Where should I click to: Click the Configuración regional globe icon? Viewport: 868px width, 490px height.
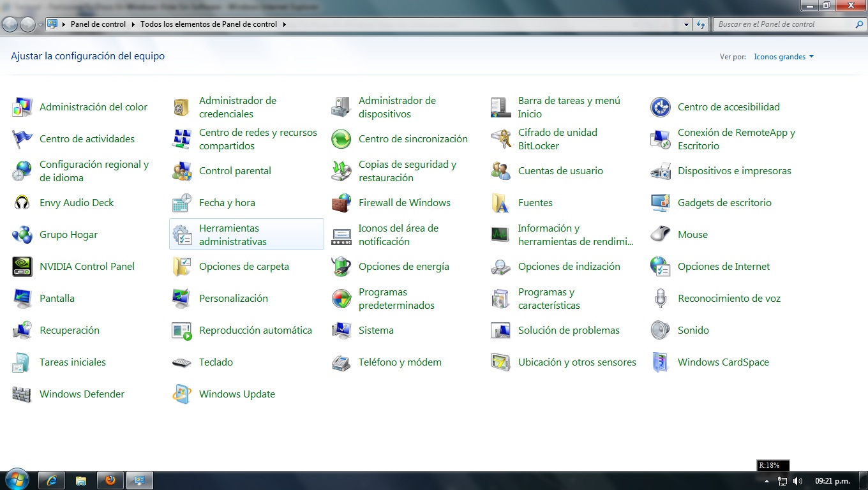click(22, 171)
